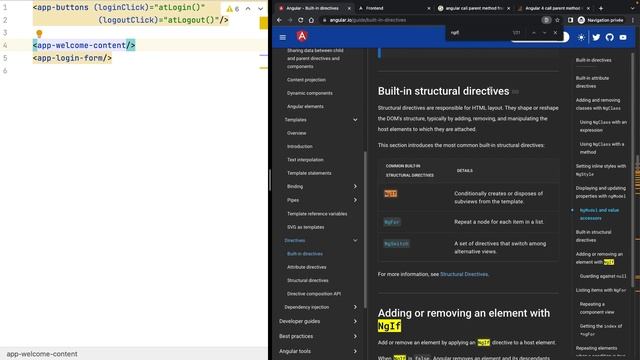Image resolution: width=640 pixels, height=360 pixels.
Task: Click the NgSwitch link in directives table
Action: [x=396, y=244]
